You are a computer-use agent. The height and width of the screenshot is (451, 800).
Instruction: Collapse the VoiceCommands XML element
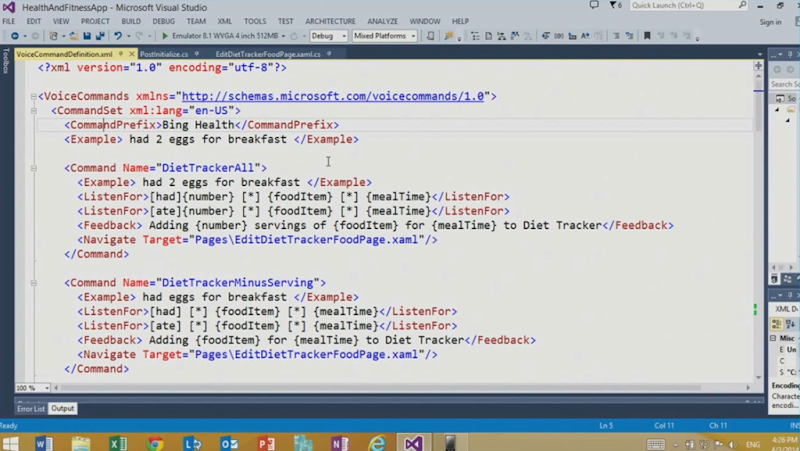coord(33,96)
